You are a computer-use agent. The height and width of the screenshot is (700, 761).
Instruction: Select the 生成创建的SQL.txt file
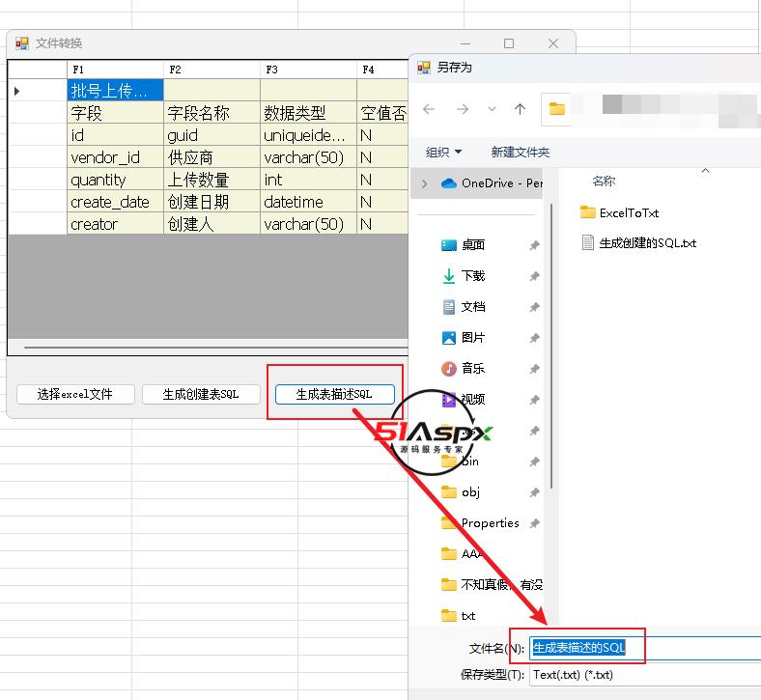click(x=647, y=243)
